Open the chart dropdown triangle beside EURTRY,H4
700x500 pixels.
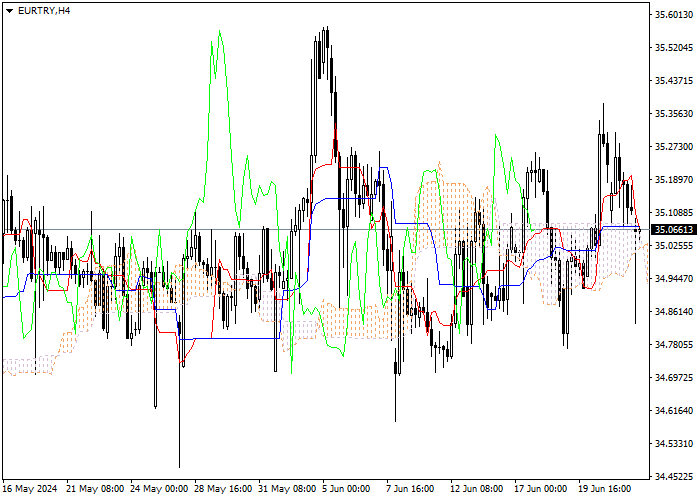tap(9, 11)
